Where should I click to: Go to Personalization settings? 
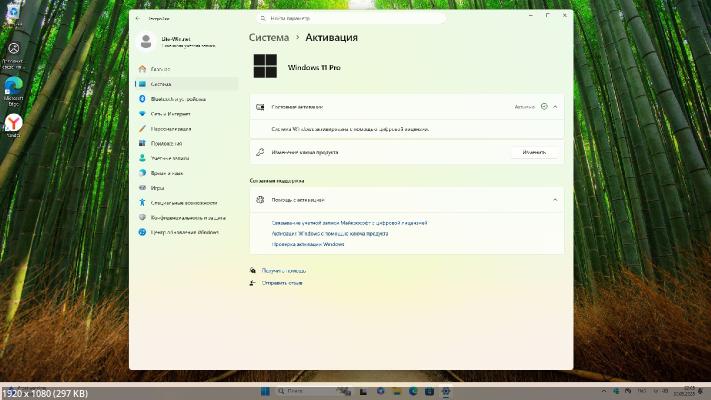171,128
